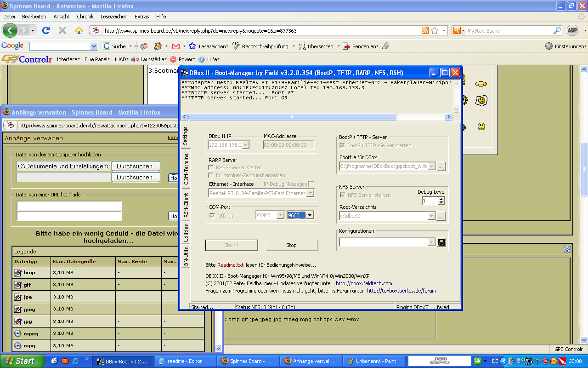Image resolution: width=588 pixels, height=368 pixels.
Task: Expand the Konfigurationen combo box
Action: [x=431, y=242]
